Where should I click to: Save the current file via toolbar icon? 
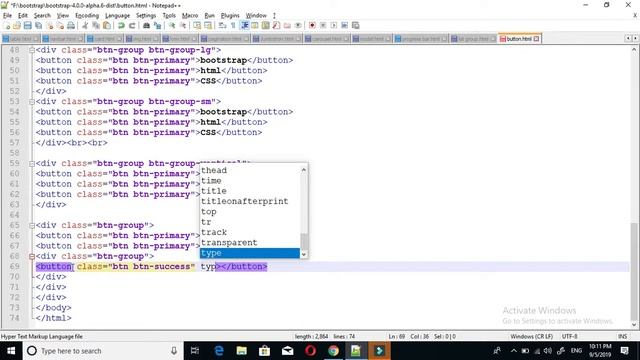(x=27, y=25)
